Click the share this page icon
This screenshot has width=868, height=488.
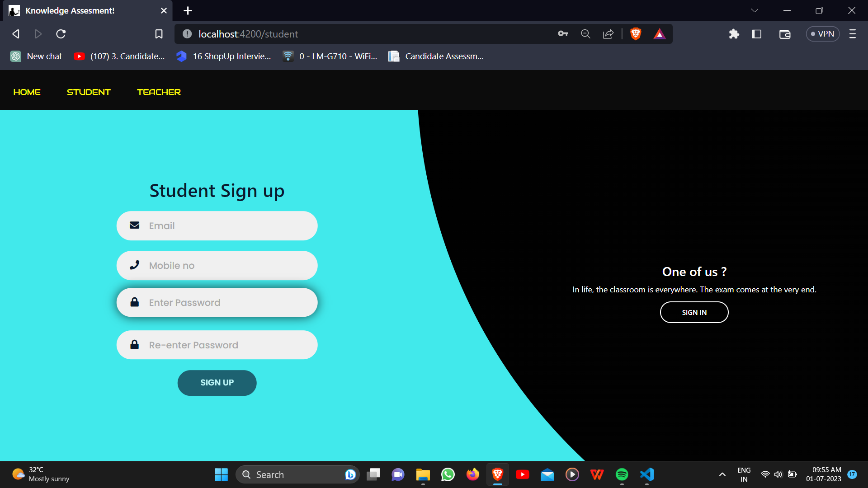608,34
